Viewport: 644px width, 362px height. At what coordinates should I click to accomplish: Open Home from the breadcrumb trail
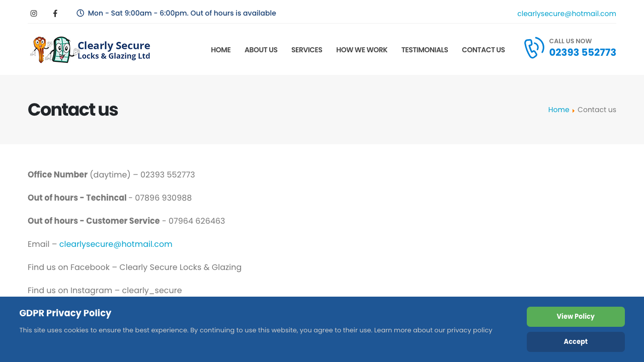point(558,110)
